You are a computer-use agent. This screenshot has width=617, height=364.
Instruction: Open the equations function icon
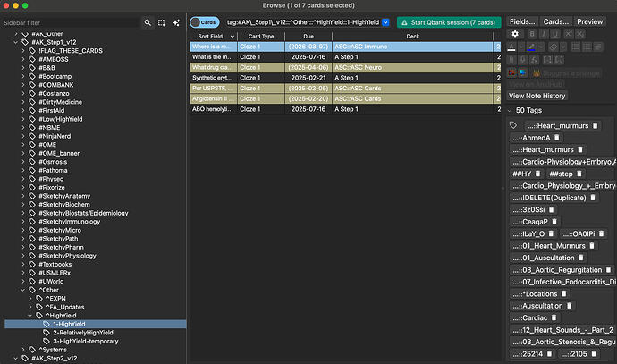(535, 60)
